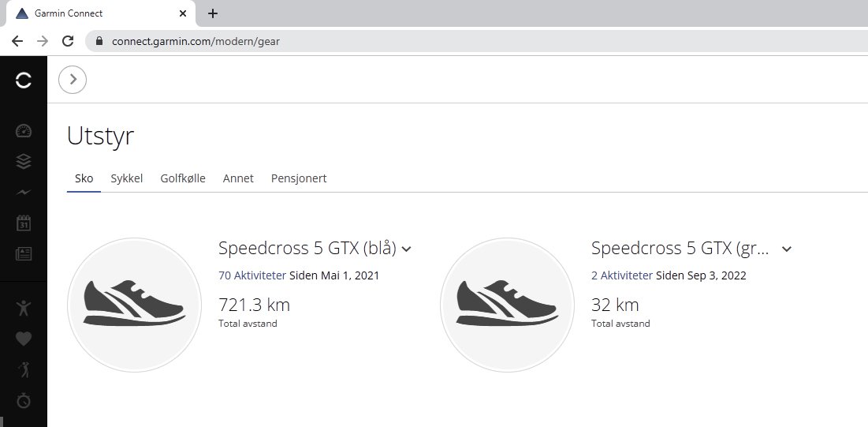868x427 pixels.
Task: Switch to the Sykkel tab
Action: [127, 178]
